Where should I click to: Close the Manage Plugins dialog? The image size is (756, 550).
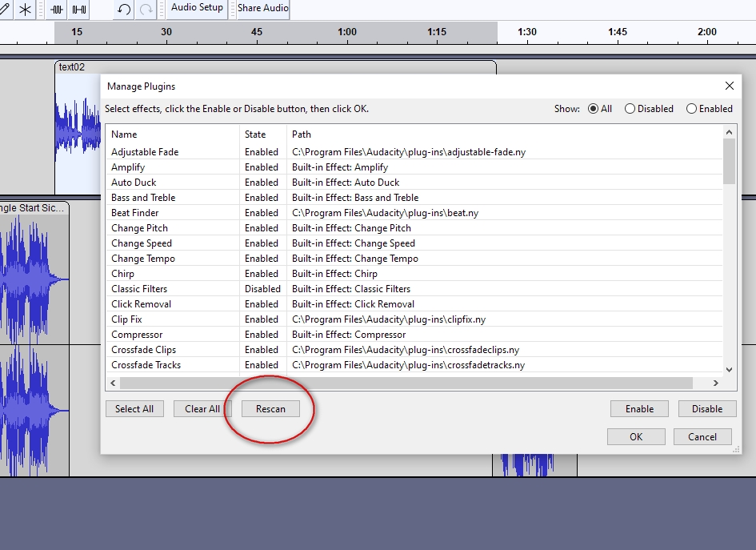point(729,86)
